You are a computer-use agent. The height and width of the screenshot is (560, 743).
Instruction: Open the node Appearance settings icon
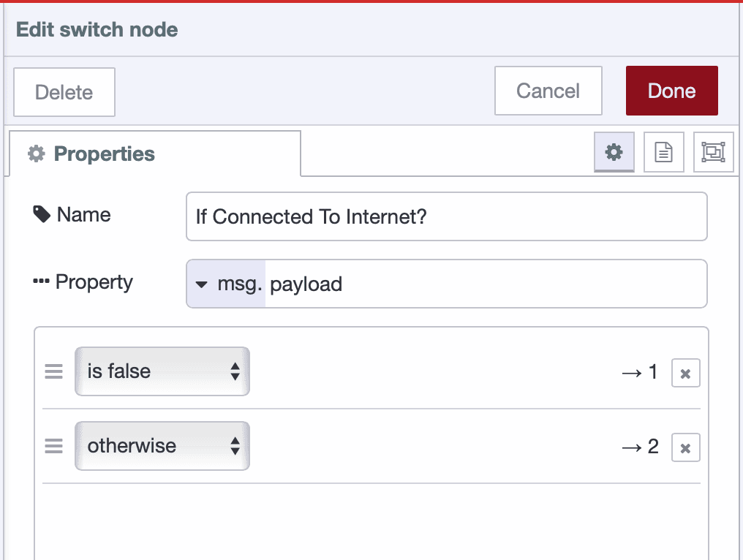(713, 152)
